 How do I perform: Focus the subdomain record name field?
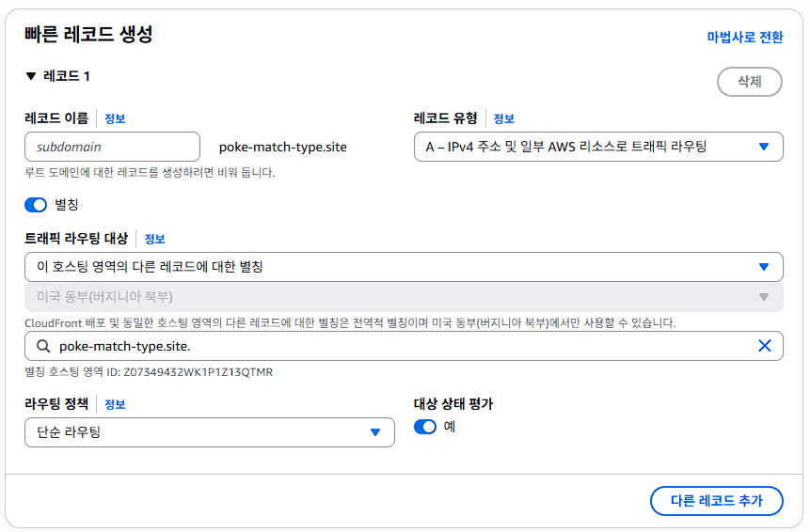(112, 147)
